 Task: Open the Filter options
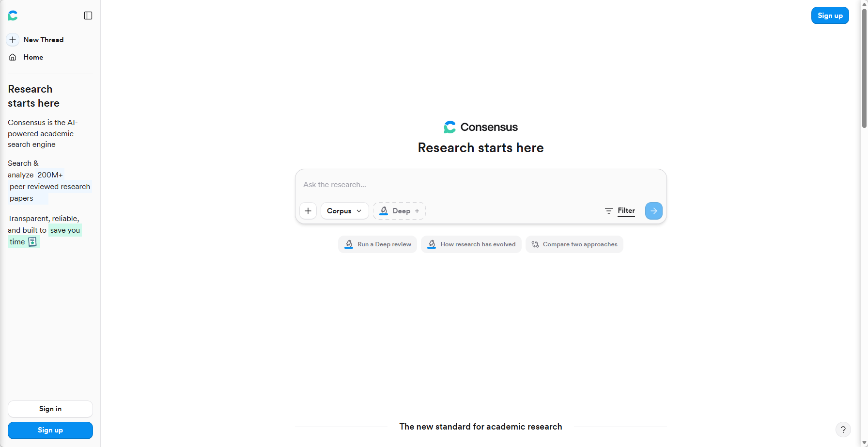(620, 211)
